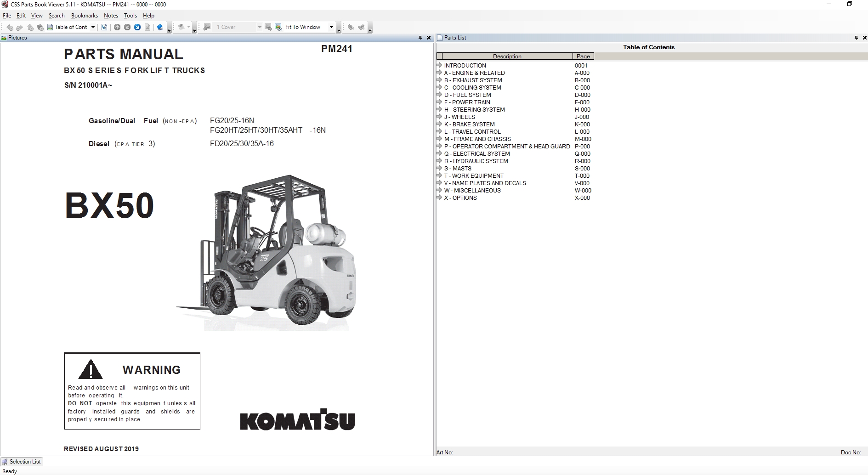Open the INTRODUCTION section
Screen dimensions: 868x475
point(465,66)
